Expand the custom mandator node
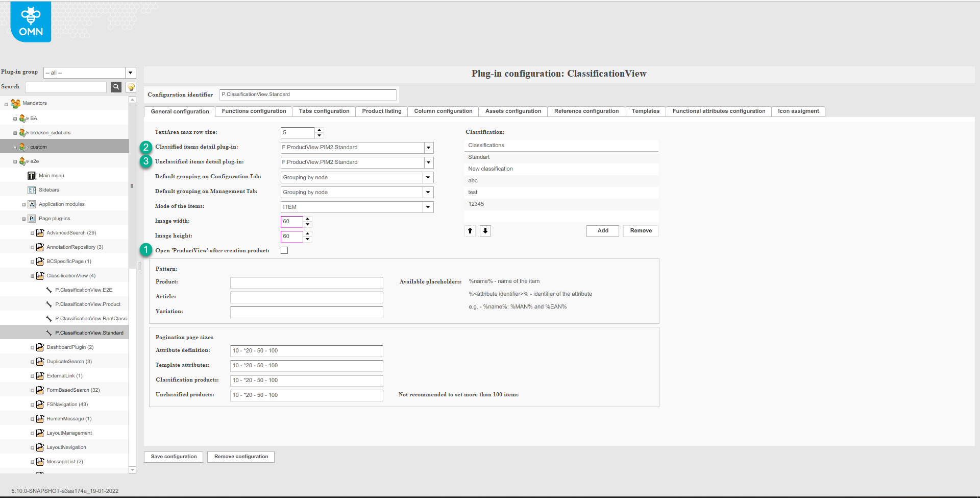The height and width of the screenshot is (498, 980). click(x=15, y=147)
